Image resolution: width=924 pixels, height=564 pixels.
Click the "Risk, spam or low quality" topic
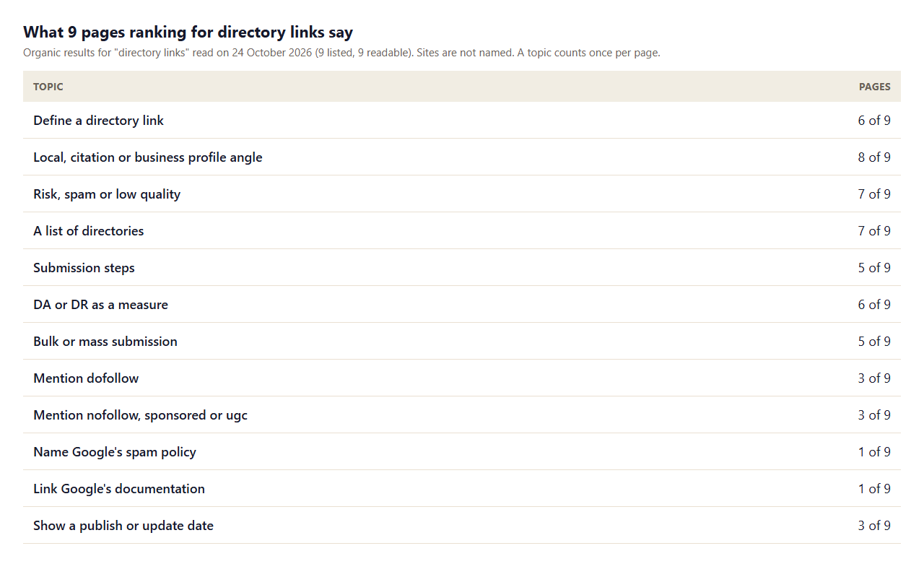[107, 194]
